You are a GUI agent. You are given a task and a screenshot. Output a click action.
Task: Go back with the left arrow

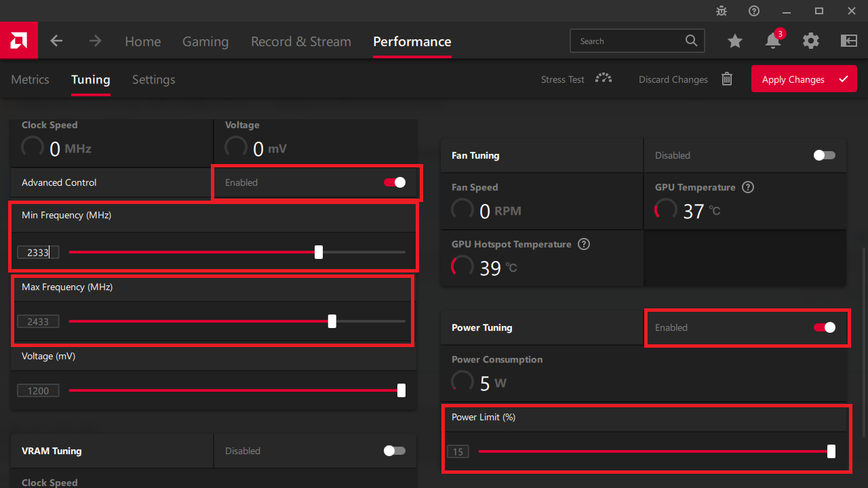56,41
